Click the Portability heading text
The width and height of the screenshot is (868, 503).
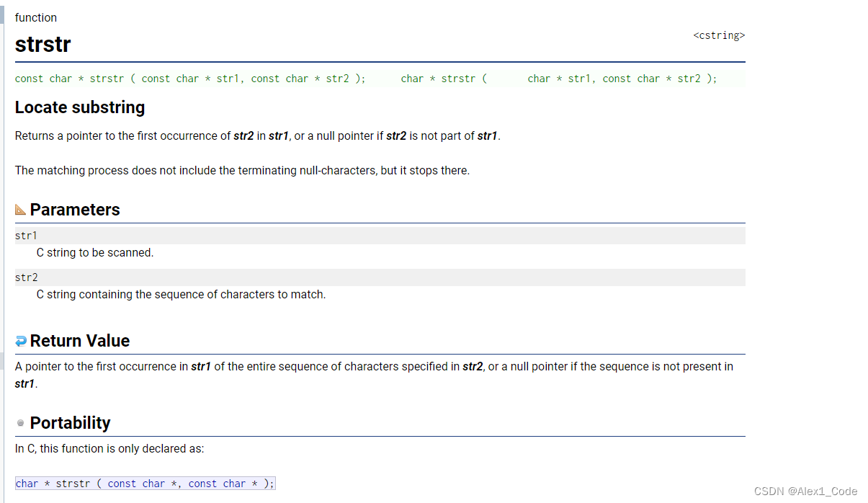[x=71, y=423]
